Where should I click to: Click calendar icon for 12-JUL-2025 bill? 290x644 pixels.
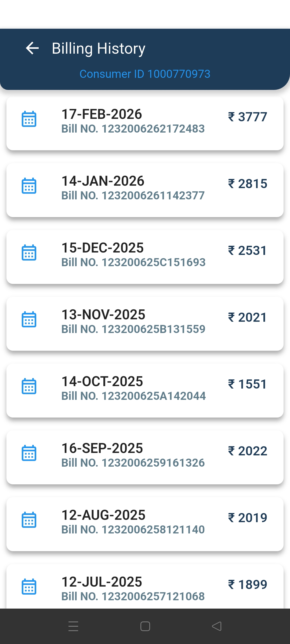click(29, 587)
